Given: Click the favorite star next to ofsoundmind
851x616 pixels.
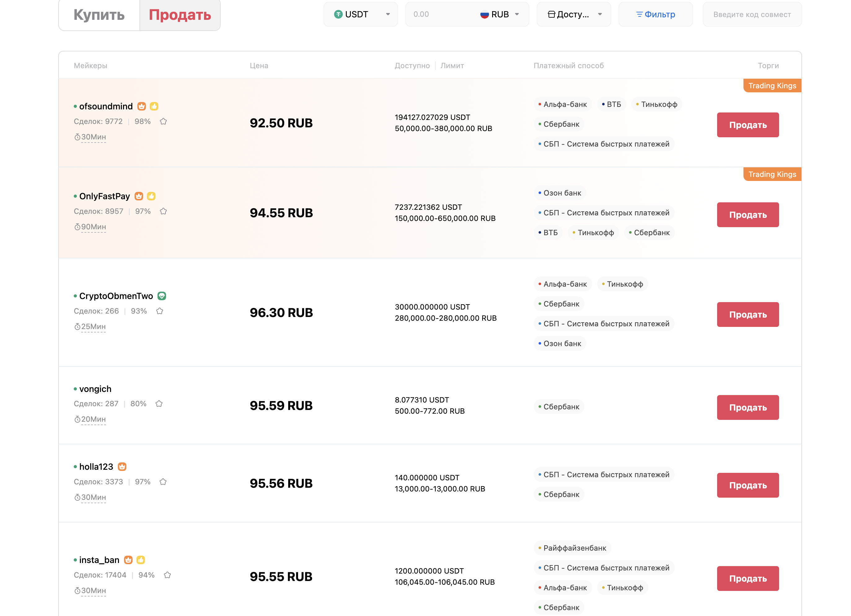Looking at the screenshot, I should tap(163, 121).
